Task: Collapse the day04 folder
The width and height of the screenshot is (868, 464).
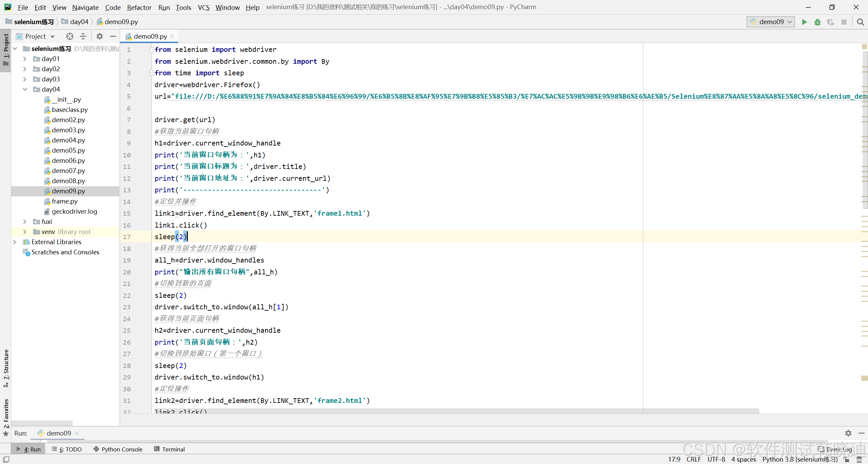Action: [x=25, y=89]
